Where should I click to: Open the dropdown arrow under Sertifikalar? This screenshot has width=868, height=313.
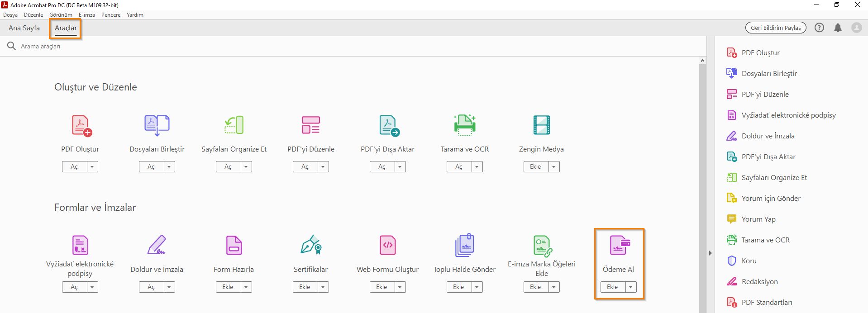[x=323, y=287]
